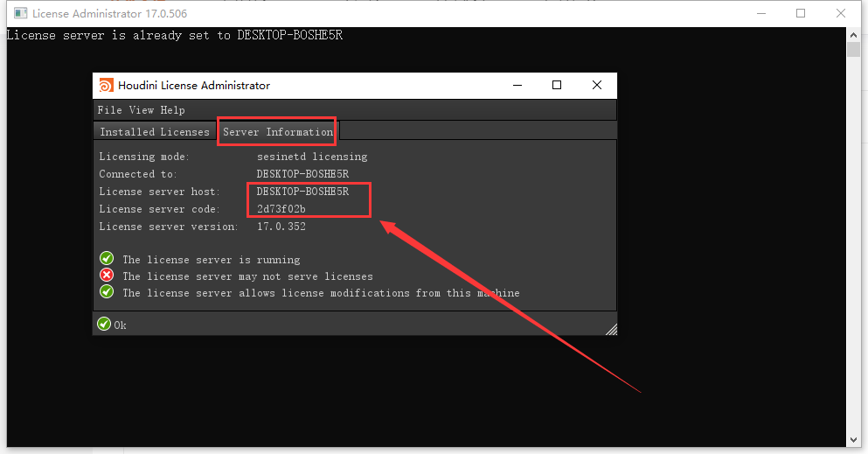Select the Server Information tab
The image size is (868, 454).
(278, 132)
